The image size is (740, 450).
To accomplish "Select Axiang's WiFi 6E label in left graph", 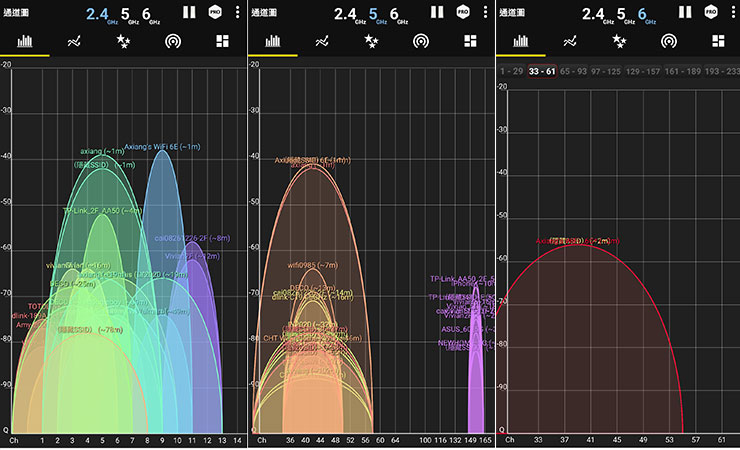I will point(162,147).
